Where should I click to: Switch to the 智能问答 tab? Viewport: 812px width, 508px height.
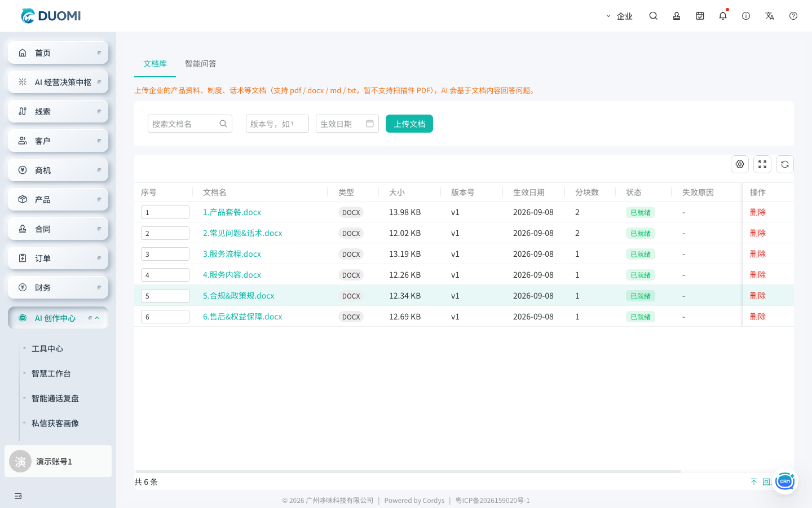(201, 64)
